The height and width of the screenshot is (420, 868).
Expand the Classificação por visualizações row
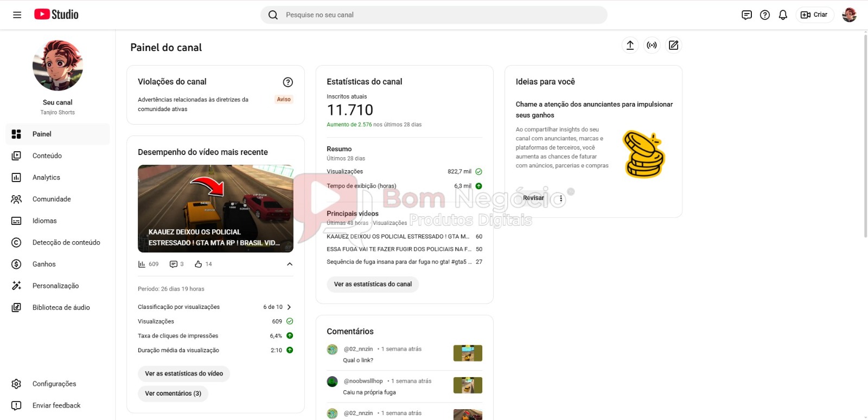click(x=289, y=307)
